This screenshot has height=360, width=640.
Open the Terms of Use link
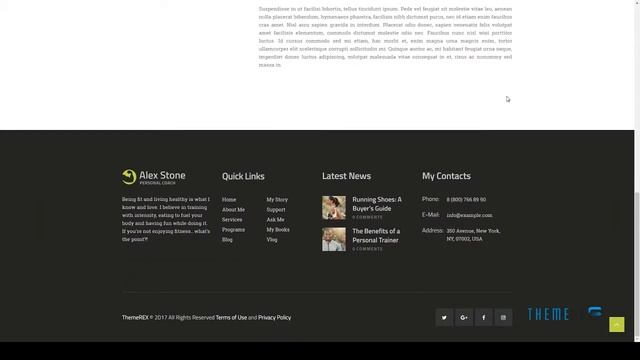click(231, 317)
